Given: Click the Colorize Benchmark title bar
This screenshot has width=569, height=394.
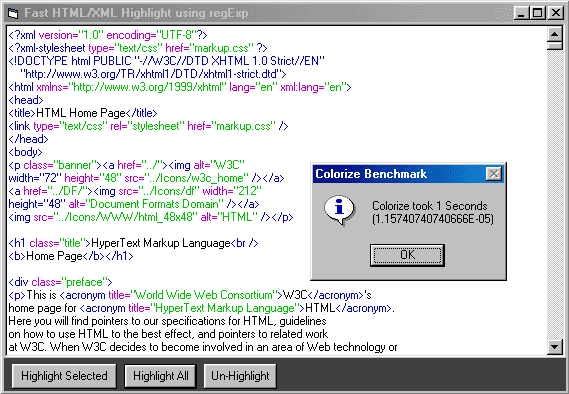Looking at the screenshot, I should [x=399, y=174].
